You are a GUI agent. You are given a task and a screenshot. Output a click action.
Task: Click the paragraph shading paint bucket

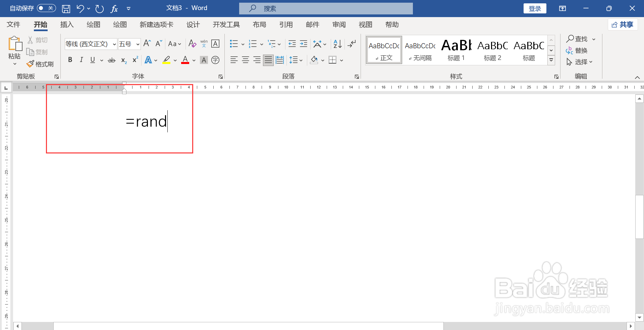tap(314, 60)
